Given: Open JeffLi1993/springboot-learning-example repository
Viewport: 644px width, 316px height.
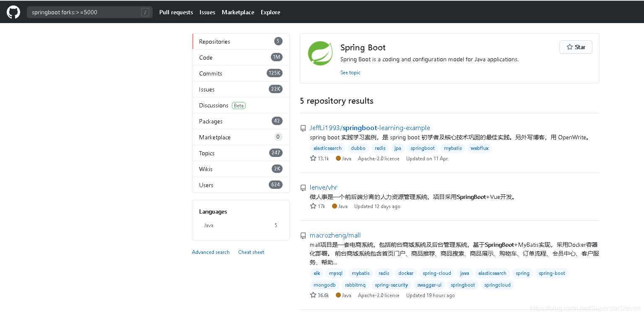Looking at the screenshot, I should coord(370,128).
